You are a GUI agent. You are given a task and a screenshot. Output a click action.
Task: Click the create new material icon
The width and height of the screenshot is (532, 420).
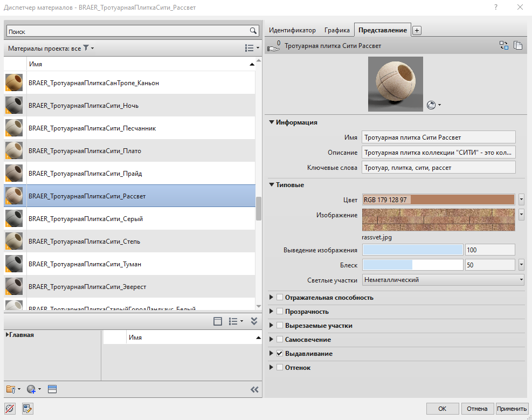30,389
